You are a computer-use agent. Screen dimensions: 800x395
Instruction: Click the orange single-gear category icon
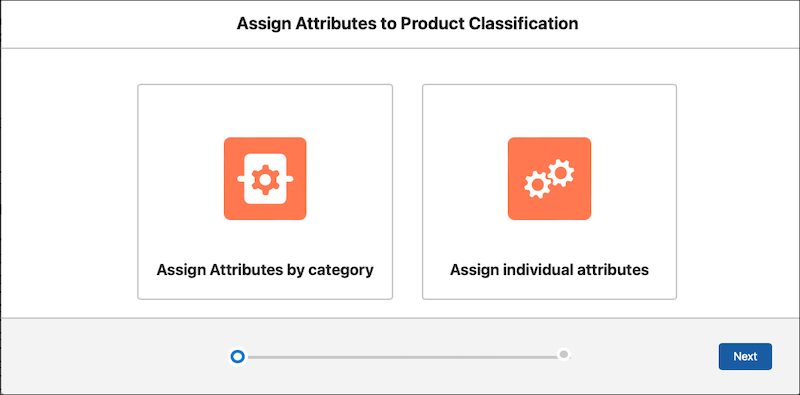(265, 179)
